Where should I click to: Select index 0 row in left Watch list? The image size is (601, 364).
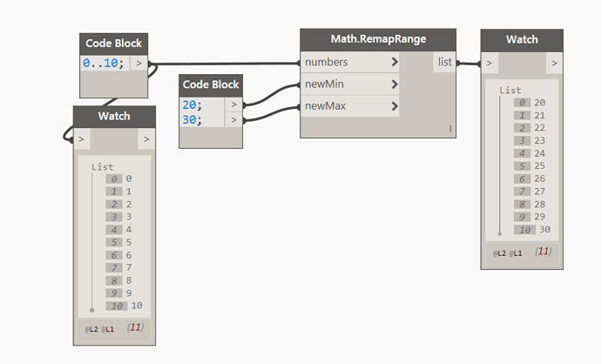(x=119, y=179)
